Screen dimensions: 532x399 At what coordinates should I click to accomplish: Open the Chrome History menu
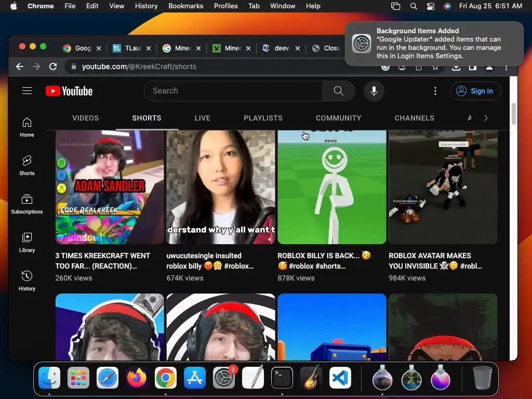(146, 6)
